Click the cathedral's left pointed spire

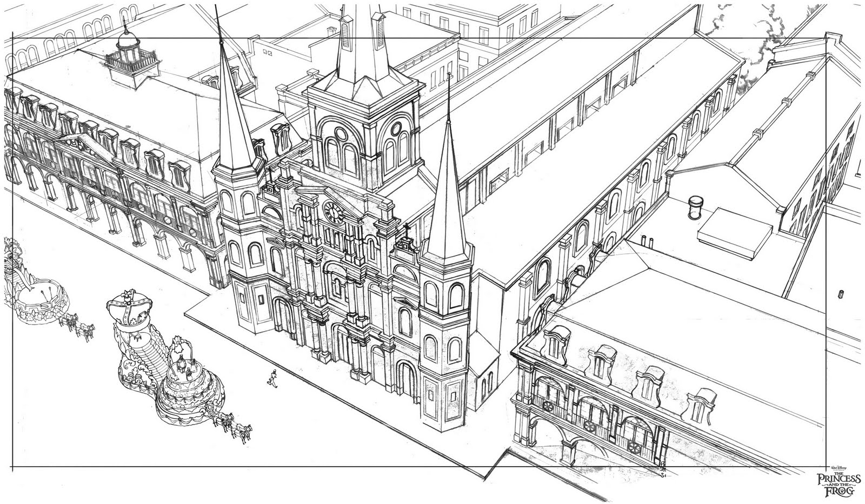tap(234, 108)
